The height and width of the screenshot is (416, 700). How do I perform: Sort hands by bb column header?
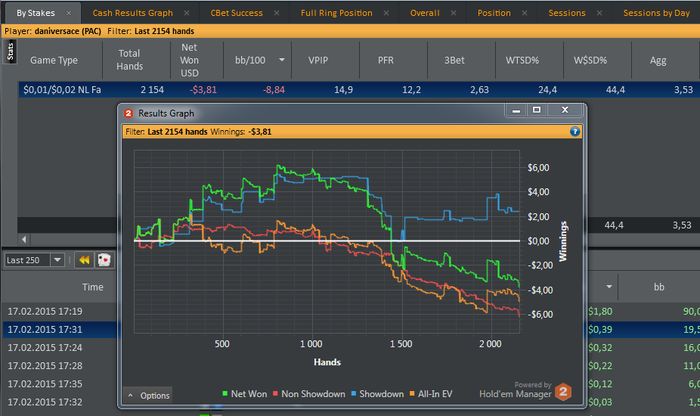pyautogui.click(x=659, y=287)
